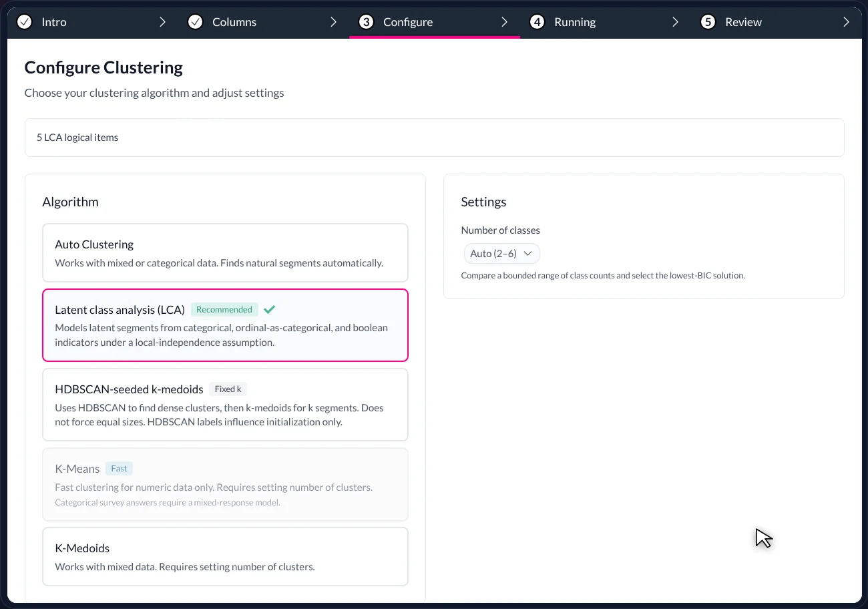This screenshot has height=609, width=868.
Task: Click 'Categorical survey answers require' note
Action: click(168, 502)
